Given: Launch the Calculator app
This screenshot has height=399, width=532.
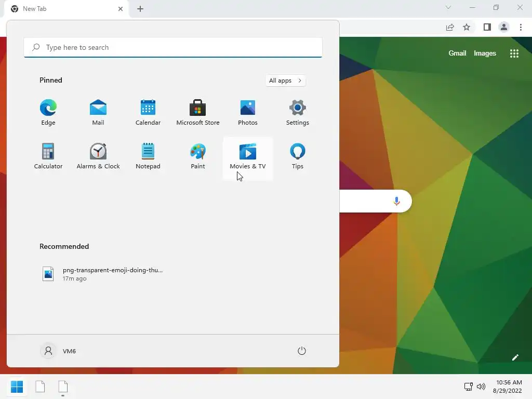Looking at the screenshot, I should pyautogui.click(x=48, y=156).
